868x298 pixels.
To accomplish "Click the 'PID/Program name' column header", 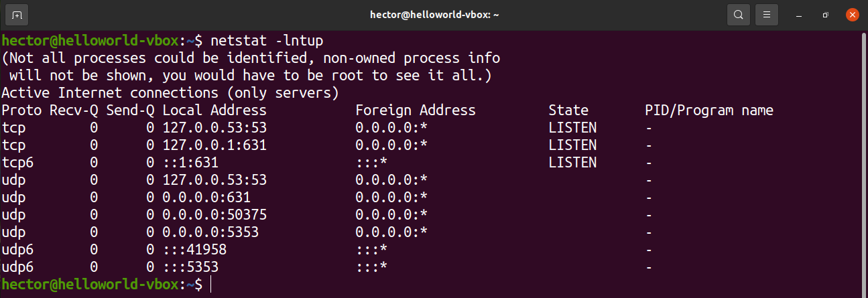I will pyautogui.click(x=709, y=110).
